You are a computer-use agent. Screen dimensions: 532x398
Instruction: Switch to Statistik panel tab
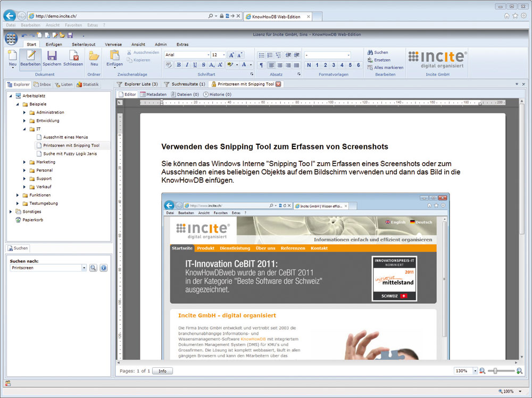coord(88,85)
